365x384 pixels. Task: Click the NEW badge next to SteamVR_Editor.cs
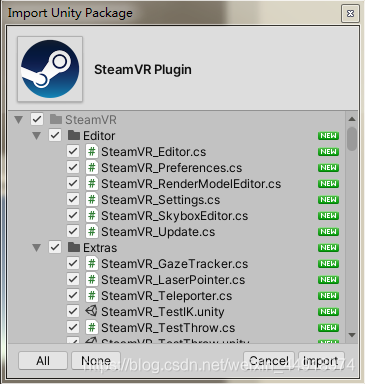coord(328,152)
